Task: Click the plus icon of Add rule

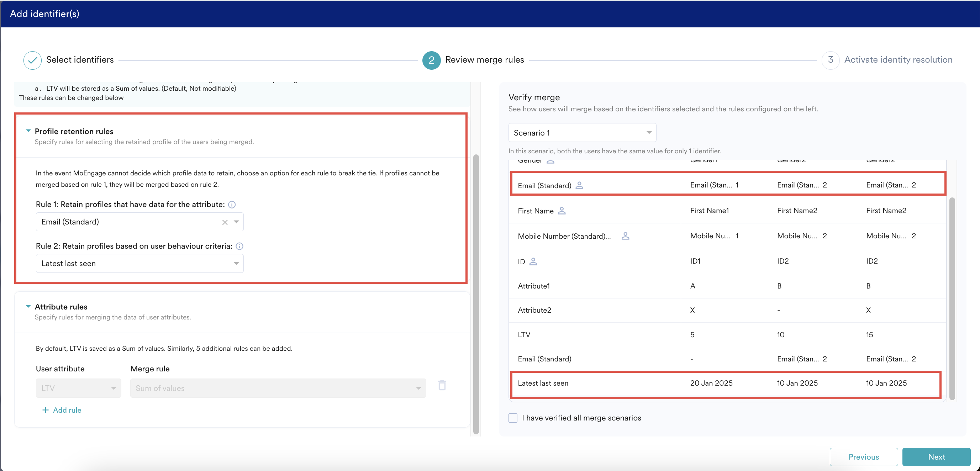Action: pos(45,410)
